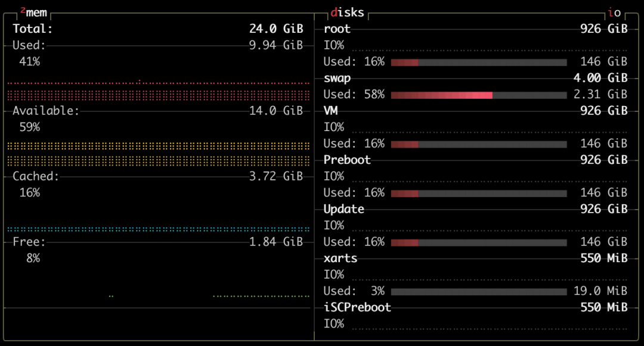The height and width of the screenshot is (346, 644).
Task: Click the red Used memory graph
Action: (158, 92)
